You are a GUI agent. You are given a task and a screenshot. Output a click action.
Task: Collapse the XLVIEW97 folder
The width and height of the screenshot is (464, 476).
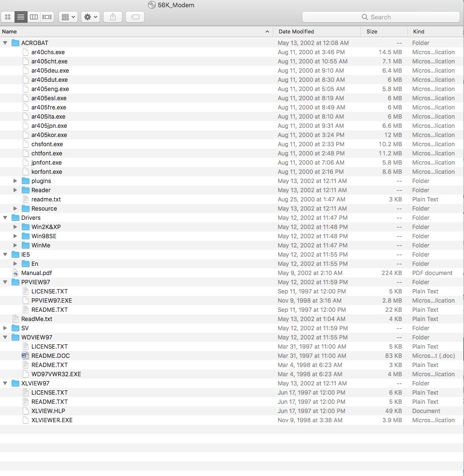5,384
